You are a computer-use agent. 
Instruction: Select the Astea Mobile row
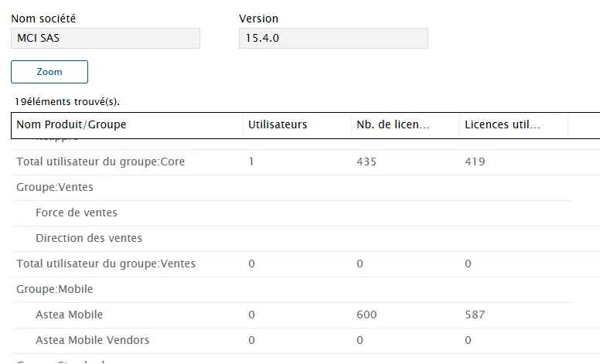[x=305, y=315]
